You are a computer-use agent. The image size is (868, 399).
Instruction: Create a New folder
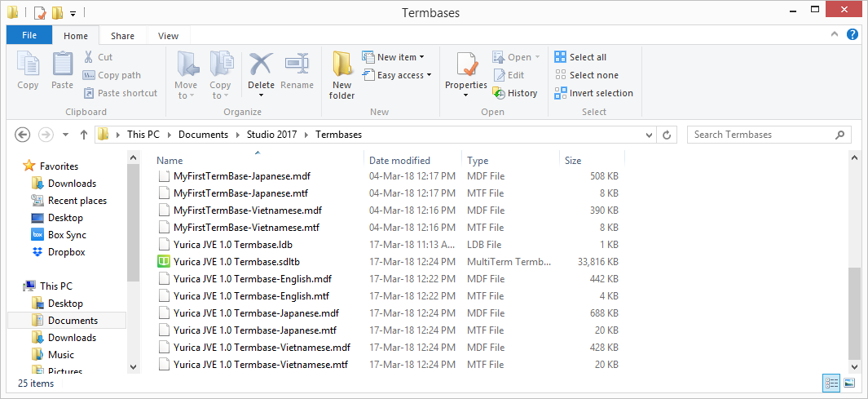(x=342, y=75)
